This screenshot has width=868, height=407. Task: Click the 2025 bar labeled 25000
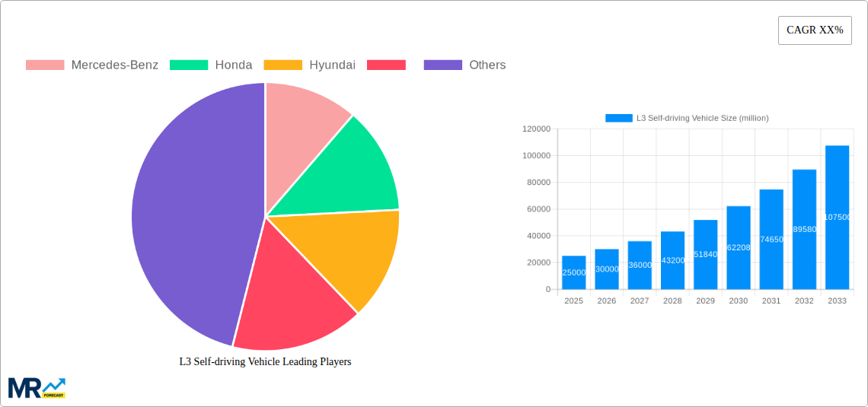click(573, 272)
